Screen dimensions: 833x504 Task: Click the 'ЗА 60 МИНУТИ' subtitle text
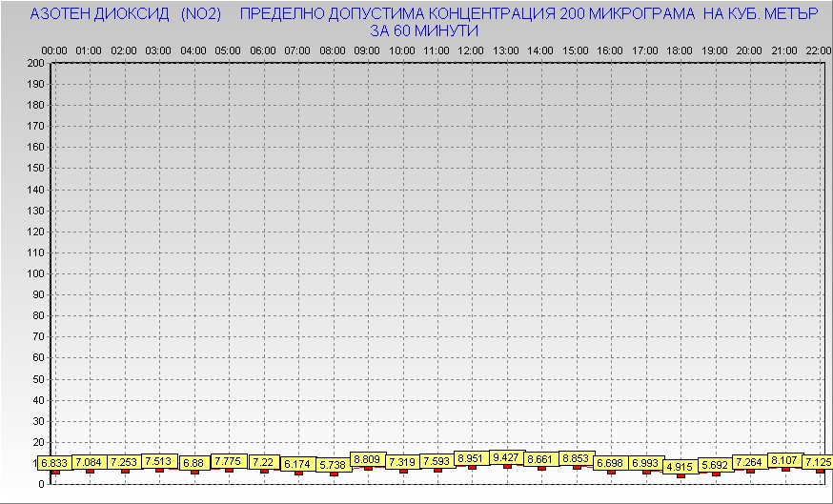(423, 30)
